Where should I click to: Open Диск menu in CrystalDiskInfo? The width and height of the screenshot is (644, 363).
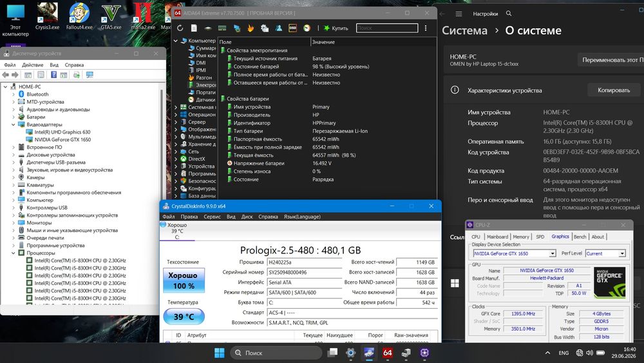pyautogui.click(x=247, y=217)
